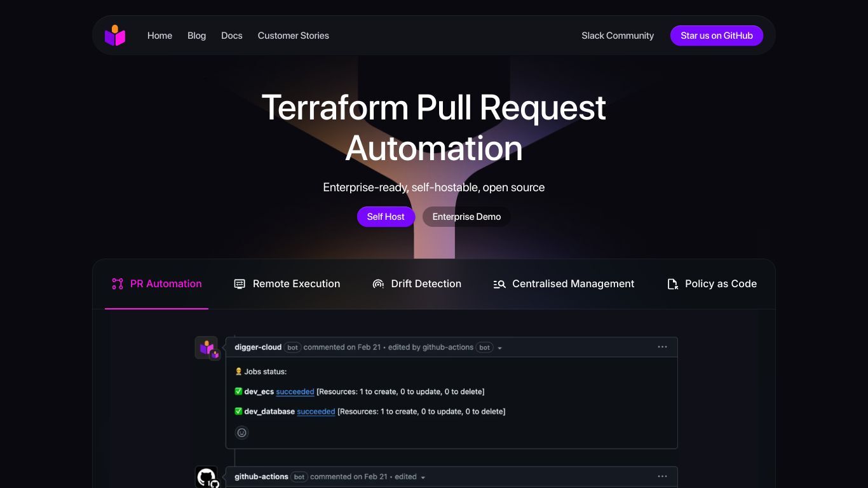Viewport: 868px width, 488px height.
Task: Click the dev_ecs job name
Action: click(x=259, y=391)
